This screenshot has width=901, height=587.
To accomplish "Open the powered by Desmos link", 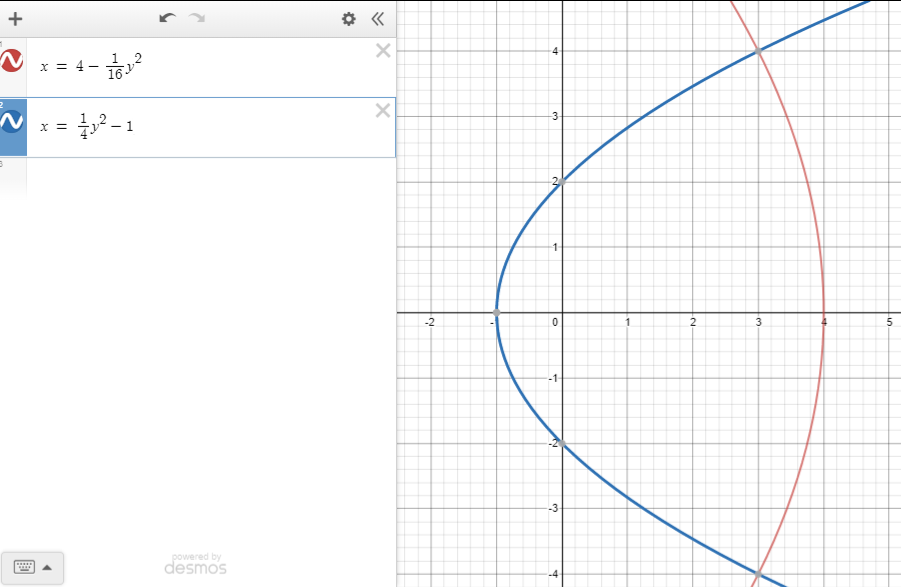I will pos(196,564).
